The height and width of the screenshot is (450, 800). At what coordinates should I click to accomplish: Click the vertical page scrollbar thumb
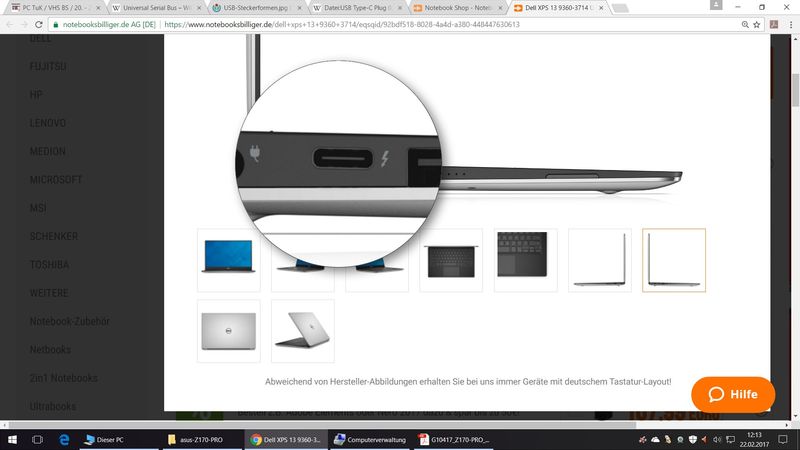[795, 90]
